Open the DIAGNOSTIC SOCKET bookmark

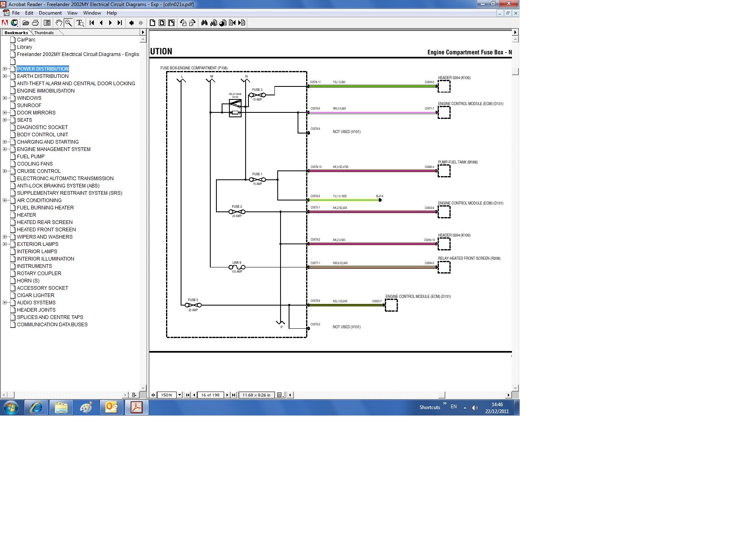click(x=42, y=127)
